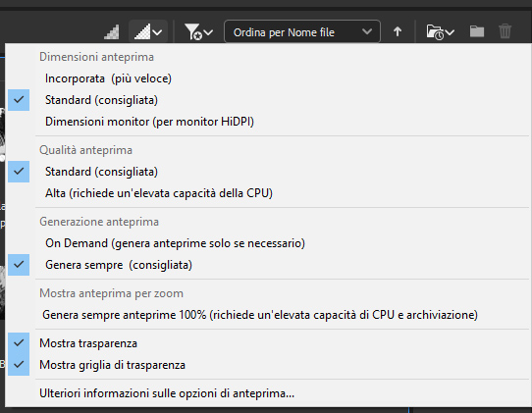Expand the thumbnail quality dropdown arrow
The image size is (532, 413).
pyautogui.click(x=157, y=33)
